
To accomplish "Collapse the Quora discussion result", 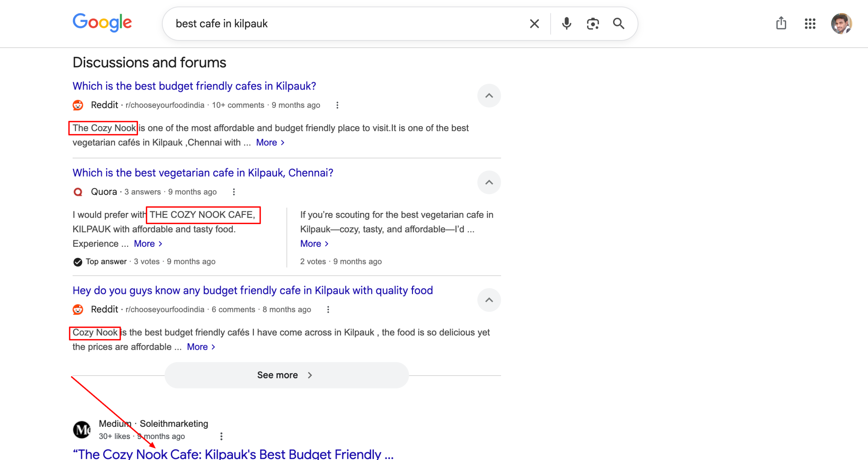I will coord(489,182).
